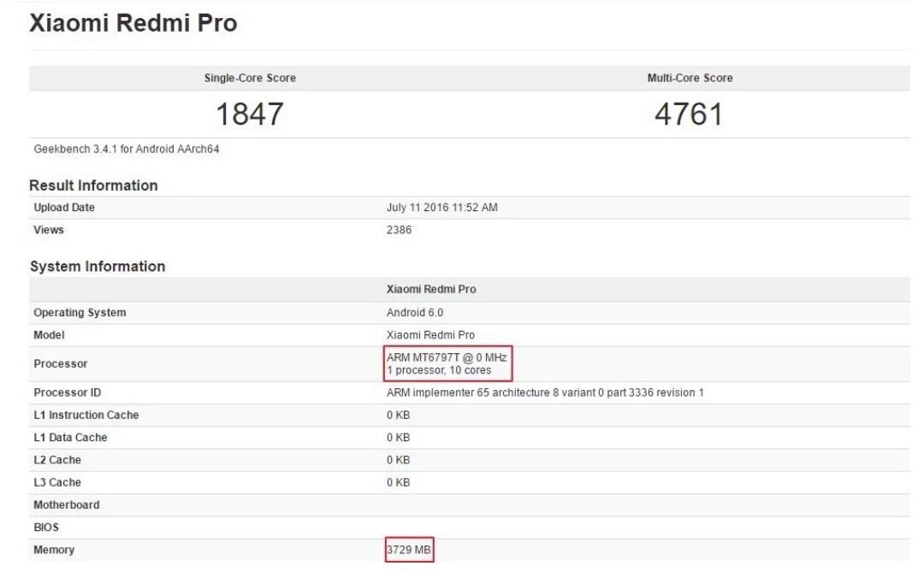This screenshot has width=924, height=572.
Task: Click the Geekbench 3.4.1 for Android AArch64 text
Action: click(126, 149)
